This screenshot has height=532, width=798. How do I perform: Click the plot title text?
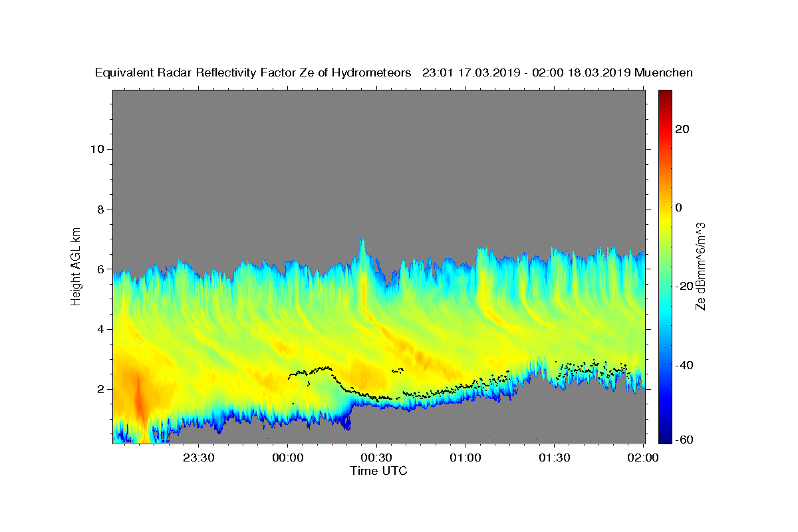[x=394, y=73]
